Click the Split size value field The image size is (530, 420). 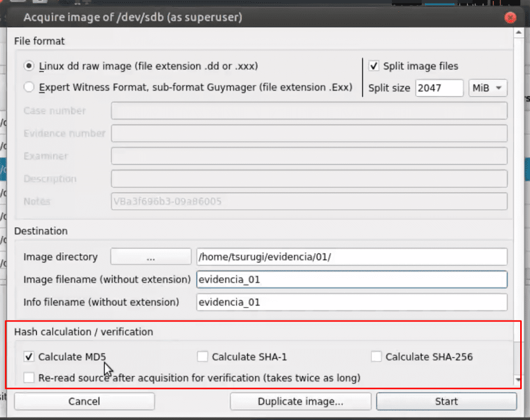439,88
